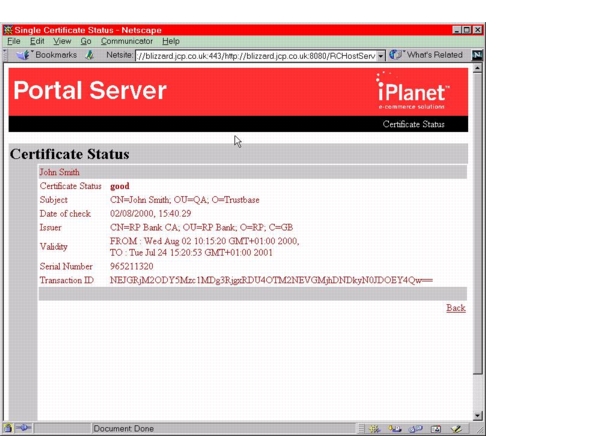
Task: Click the John Smith header row
Action: [x=253, y=172]
